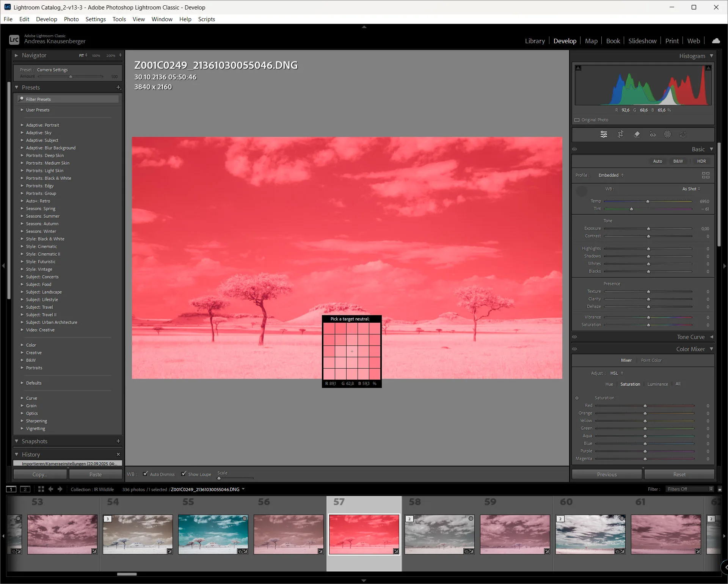Select the Healing eraser tool
The height and width of the screenshot is (584, 728).
637,134
